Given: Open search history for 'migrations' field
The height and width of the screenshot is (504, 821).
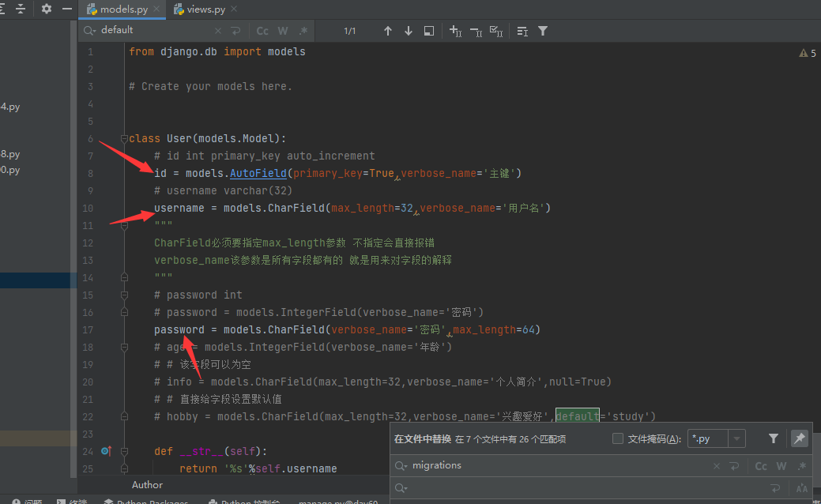Looking at the screenshot, I should tap(401, 466).
